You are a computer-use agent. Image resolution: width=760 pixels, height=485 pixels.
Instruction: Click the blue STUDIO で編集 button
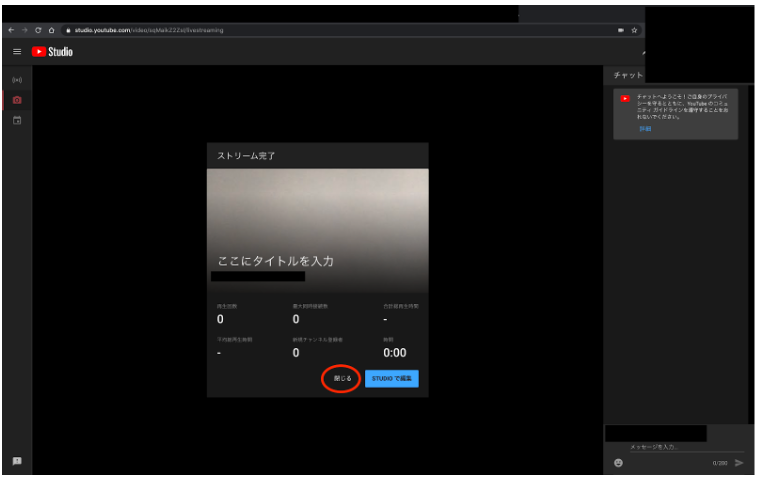tap(392, 379)
